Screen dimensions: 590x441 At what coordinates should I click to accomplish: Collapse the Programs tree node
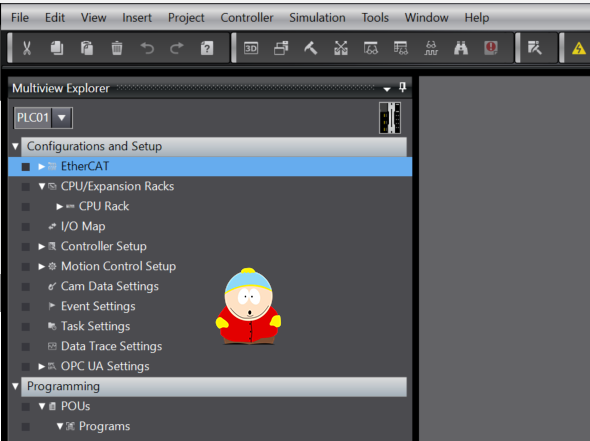coord(60,426)
